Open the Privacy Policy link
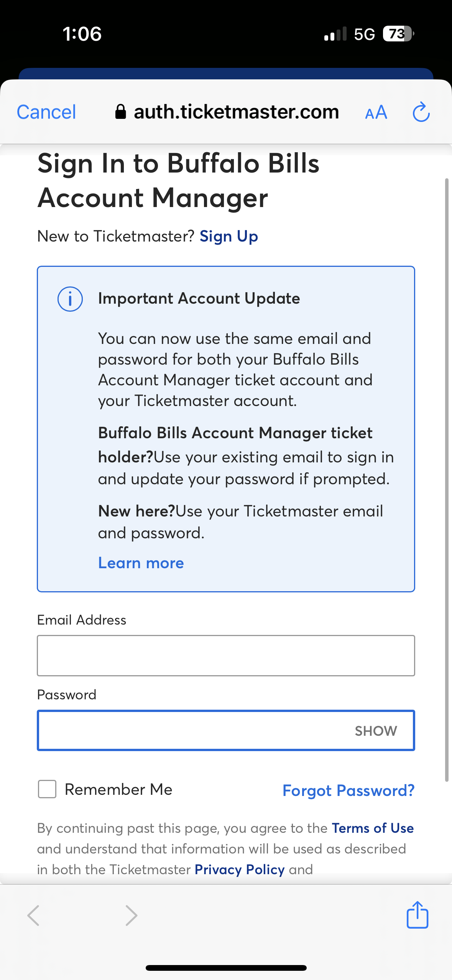Viewport: 452px width, 980px height. pos(240,870)
